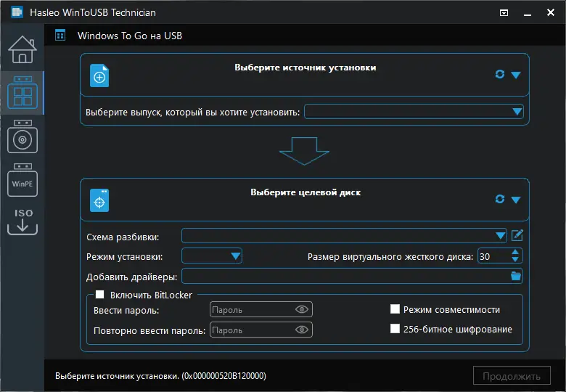
Task: Click the Продолжить button
Action: [512, 376]
